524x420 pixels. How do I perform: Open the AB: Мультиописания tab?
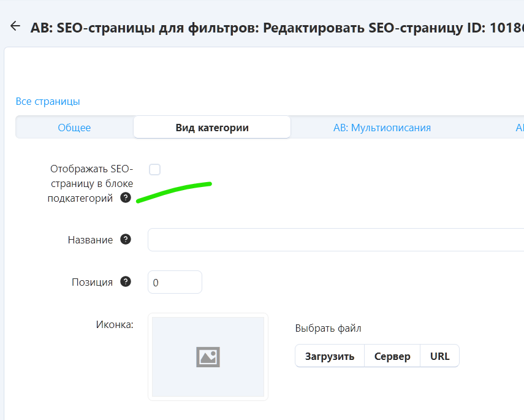[382, 128]
